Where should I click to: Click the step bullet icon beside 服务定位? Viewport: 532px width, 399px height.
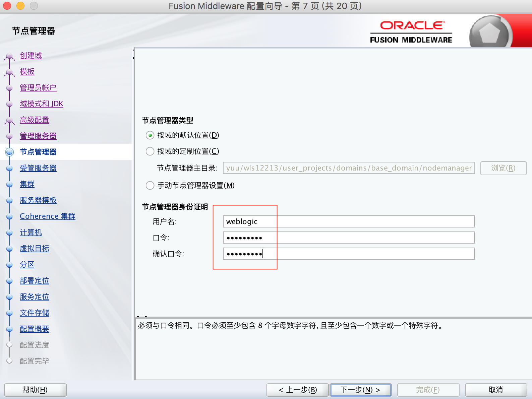[9, 297]
